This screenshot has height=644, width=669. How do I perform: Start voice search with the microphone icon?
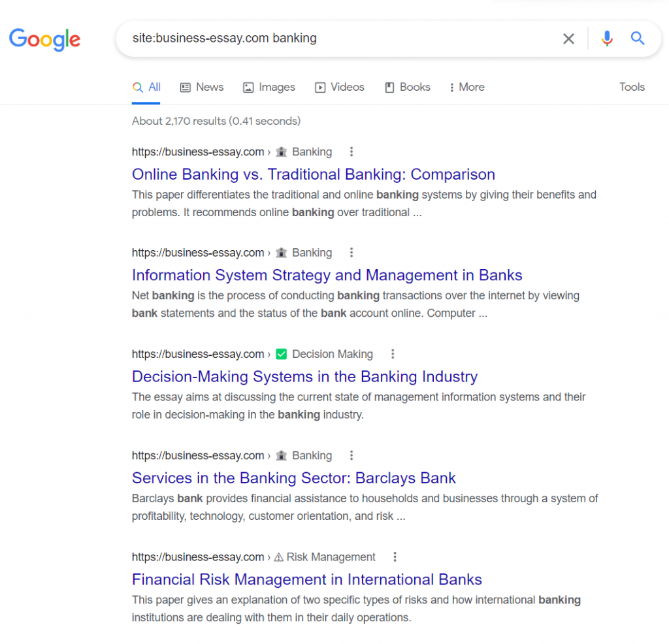click(607, 39)
